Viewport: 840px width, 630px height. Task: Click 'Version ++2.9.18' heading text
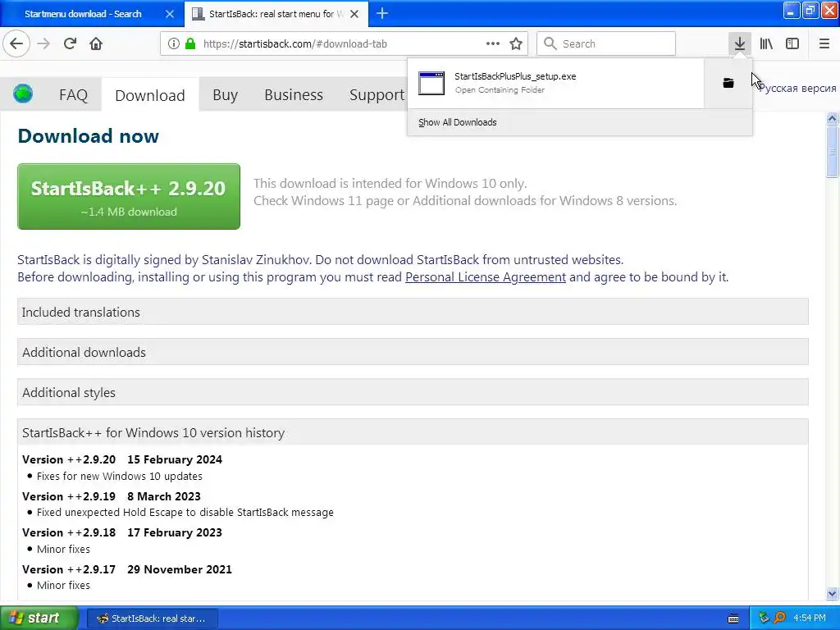coord(69,532)
